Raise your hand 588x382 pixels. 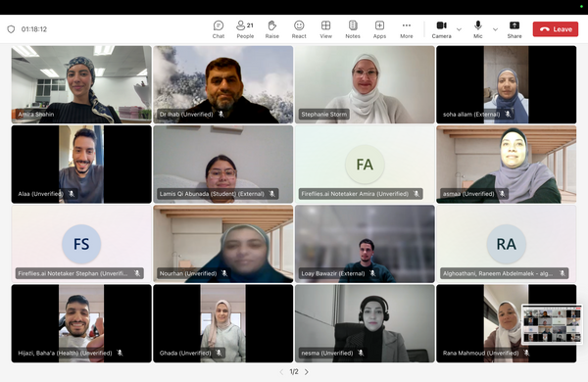click(271, 29)
